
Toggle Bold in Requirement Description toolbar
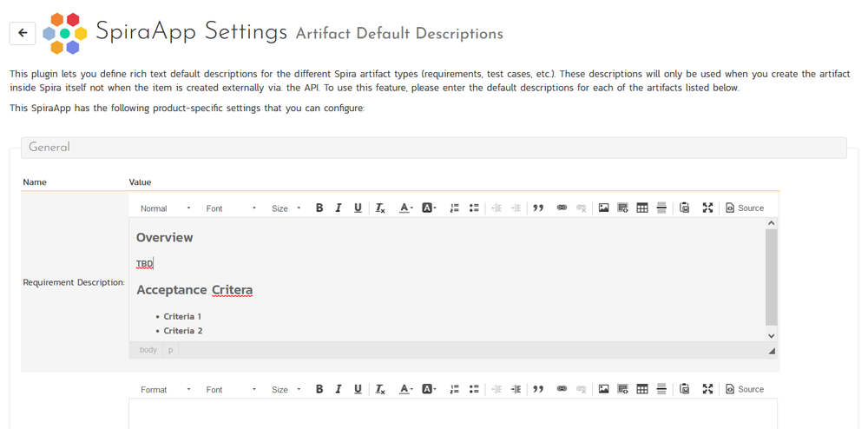point(319,208)
